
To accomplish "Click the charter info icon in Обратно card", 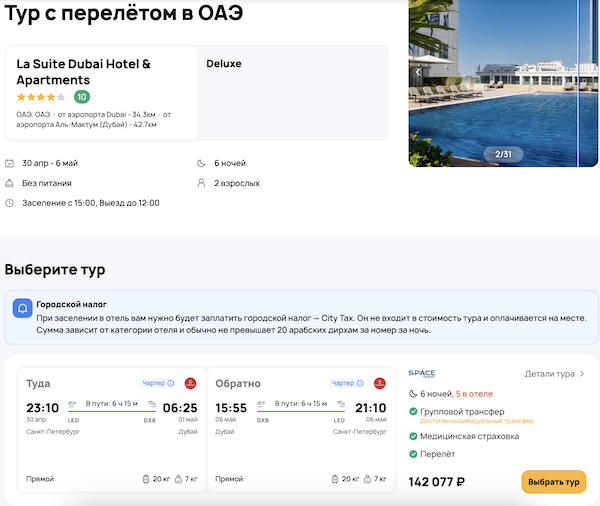I will click(x=360, y=383).
